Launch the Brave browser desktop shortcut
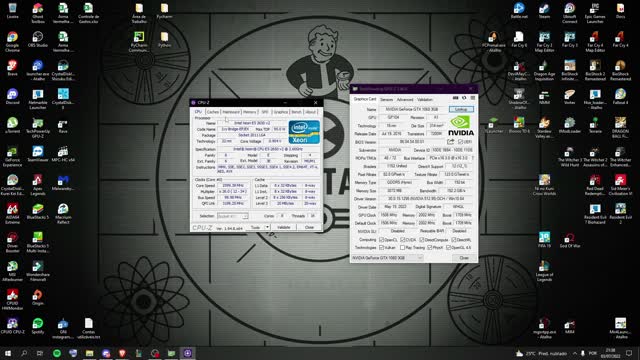 point(12,68)
